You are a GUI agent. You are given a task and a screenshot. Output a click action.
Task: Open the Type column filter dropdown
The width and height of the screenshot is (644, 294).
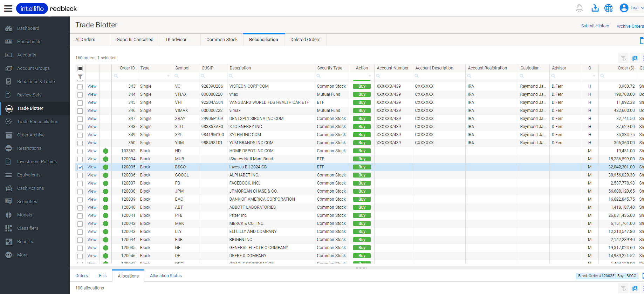(168, 76)
